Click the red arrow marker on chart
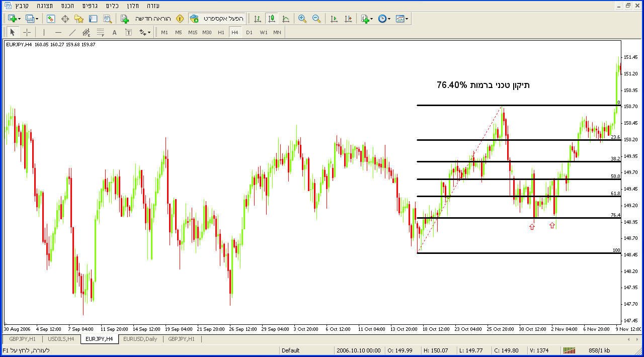The height and width of the screenshot is (357, 644). 532,227
